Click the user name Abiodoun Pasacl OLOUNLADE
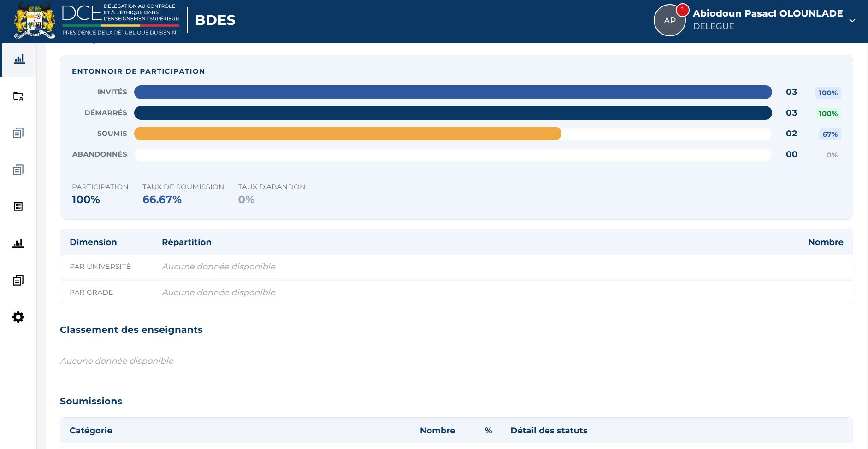 tap(768, 13)
